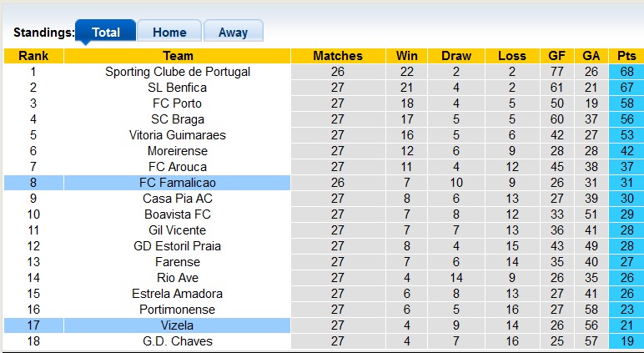Select the highlighted Vizela team row
The width and height of the screenshot is (644, 353).
pyautogui.click(x=178, y=325)
